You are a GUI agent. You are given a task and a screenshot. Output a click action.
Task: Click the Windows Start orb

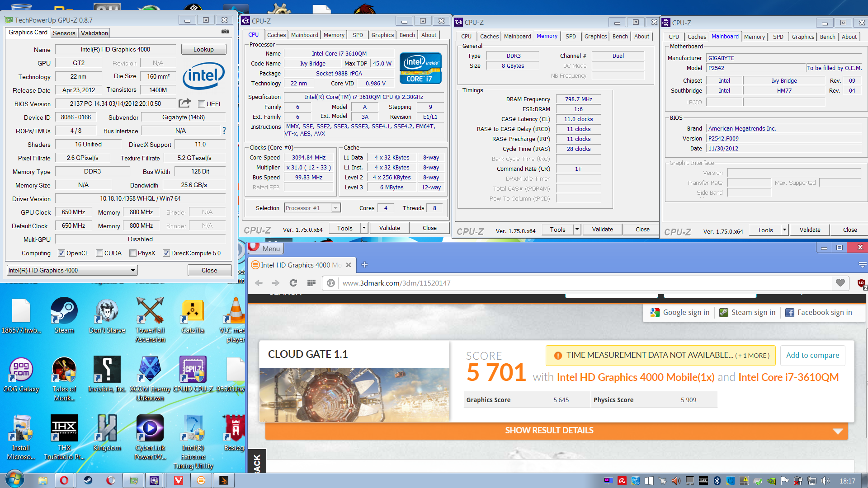click(x=14, y=480)
